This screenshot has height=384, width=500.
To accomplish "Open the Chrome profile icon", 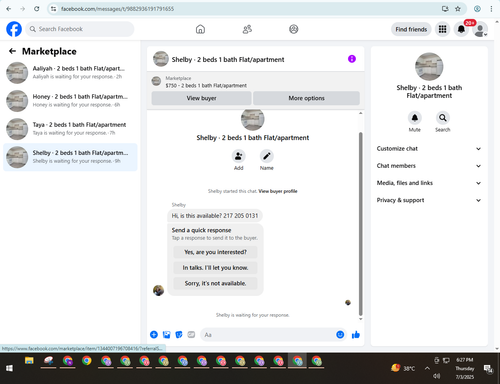I will [x=477, y=9].
